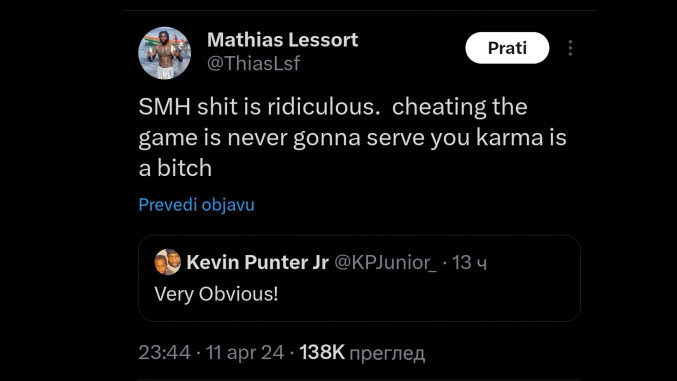Click the Mathias Lessort display name

tap(282, 40)
